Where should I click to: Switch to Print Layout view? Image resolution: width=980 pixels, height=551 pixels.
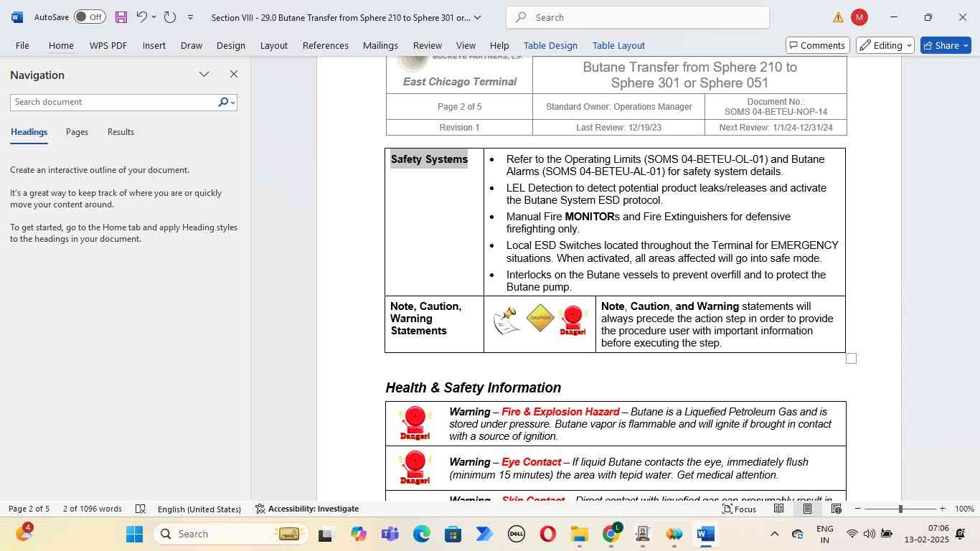click(x=807, y=509)
